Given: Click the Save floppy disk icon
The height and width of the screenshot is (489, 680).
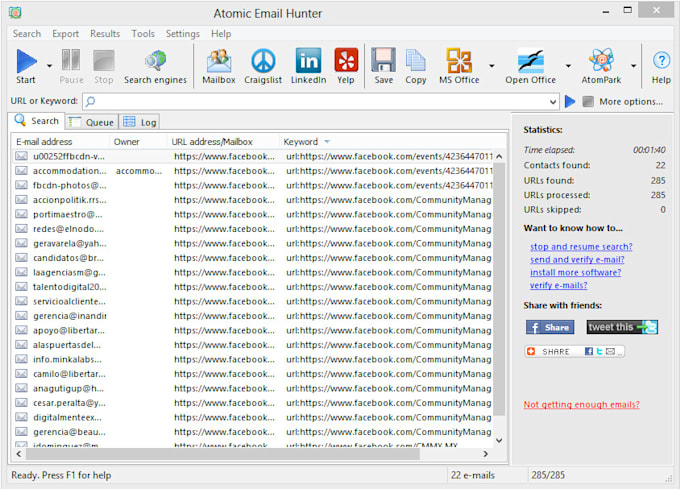Looking at the screenshot, I should pos(383,60).
